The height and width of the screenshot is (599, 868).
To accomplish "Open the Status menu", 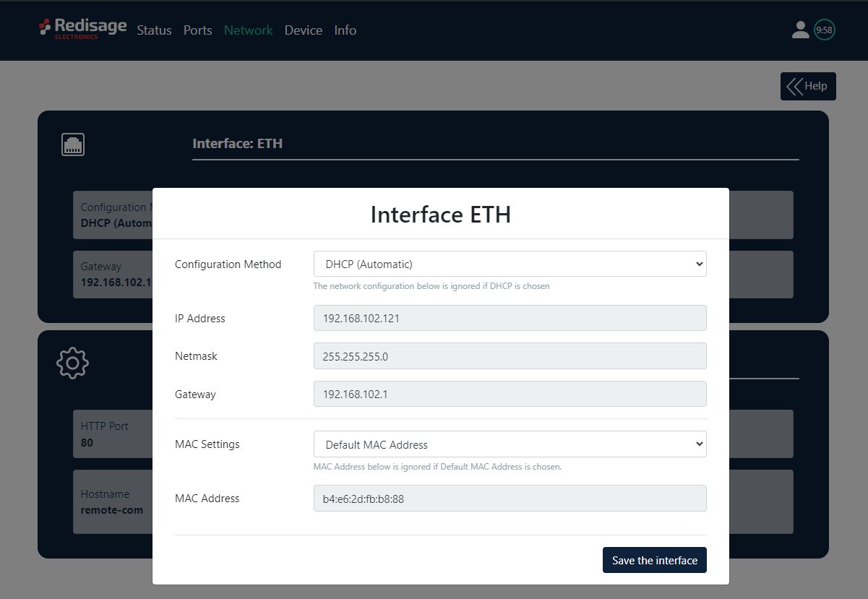I will (154, 30).
